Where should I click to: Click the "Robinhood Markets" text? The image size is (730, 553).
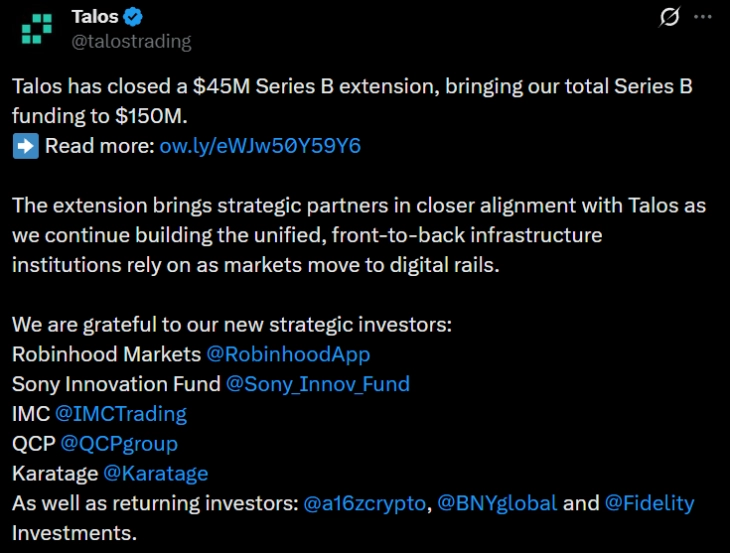pyautogui.click(x=106, y=354)
